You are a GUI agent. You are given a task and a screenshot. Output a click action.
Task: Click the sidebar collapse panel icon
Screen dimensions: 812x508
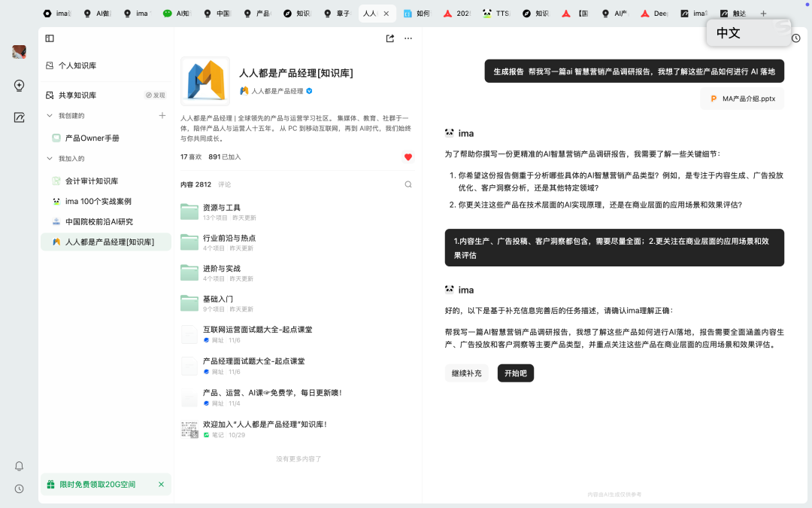50,38
